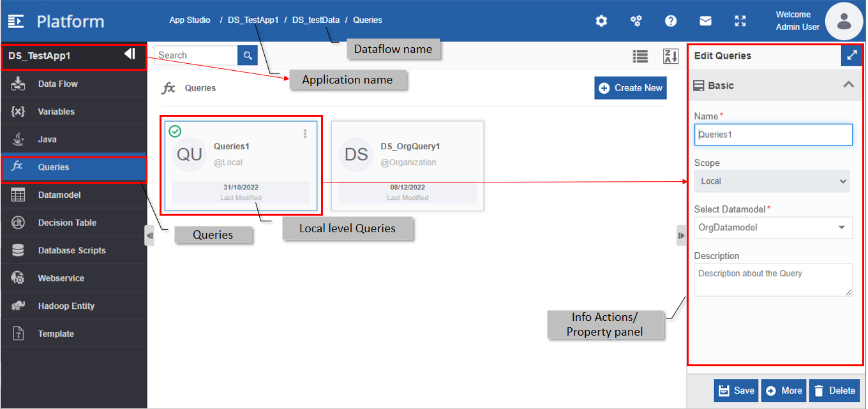Click the DS initials circle on DS_OrgQuery1
Image resolution: width=868 pixels, height=409 pixels.
pyautogui.click(x=356, y=154)
